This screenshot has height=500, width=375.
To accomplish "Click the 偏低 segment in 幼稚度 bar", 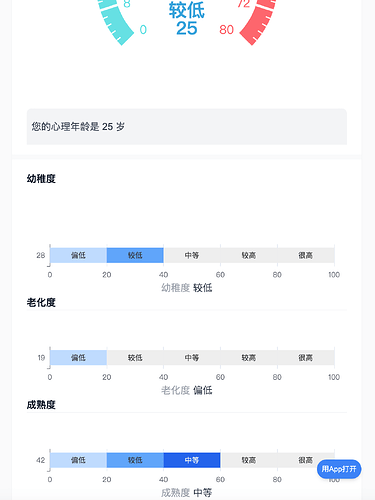I will 78,255.
